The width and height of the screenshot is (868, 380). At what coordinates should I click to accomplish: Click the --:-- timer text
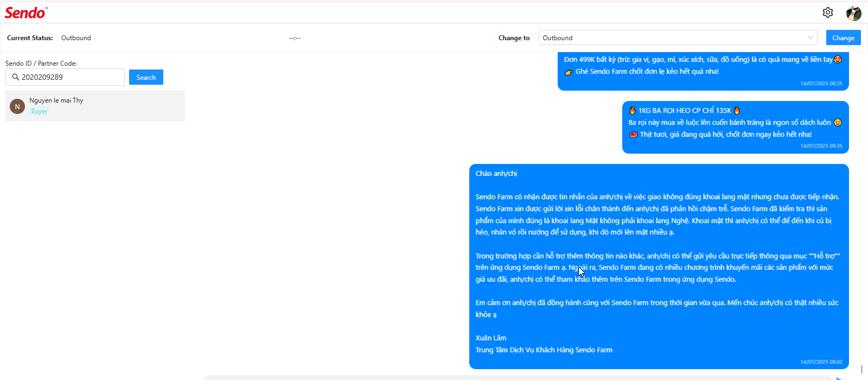[295, 38]
